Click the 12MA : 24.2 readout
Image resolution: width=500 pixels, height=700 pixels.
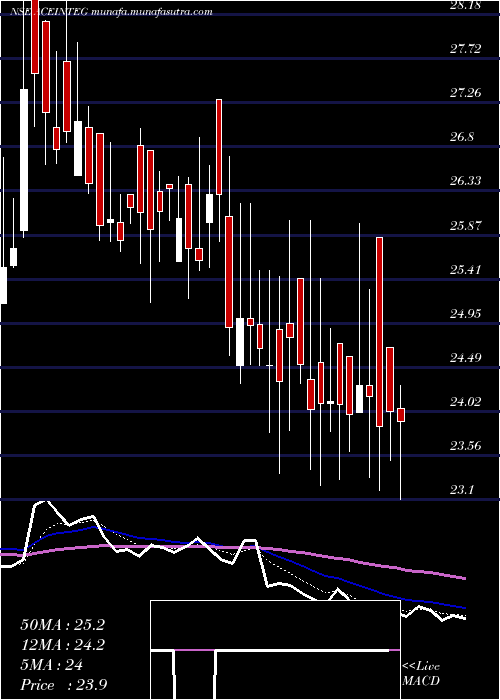click(62, 645)
